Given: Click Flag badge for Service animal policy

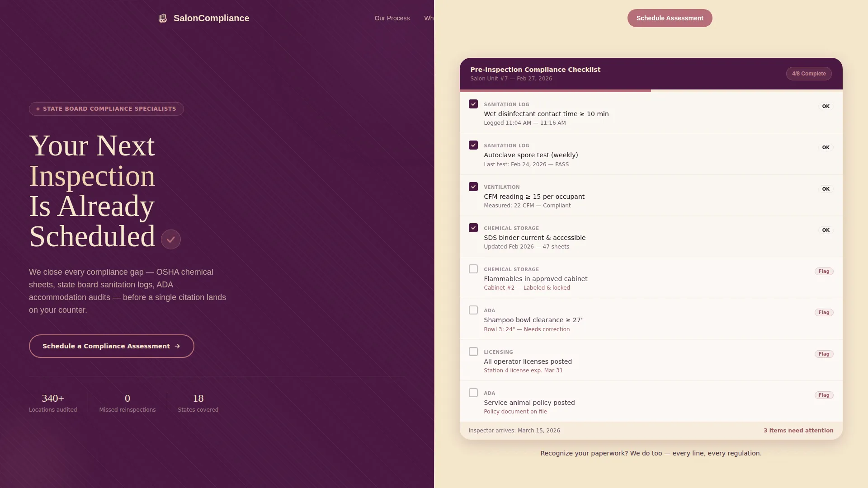Looking at the screenshot, I should (x=824, y=395).
